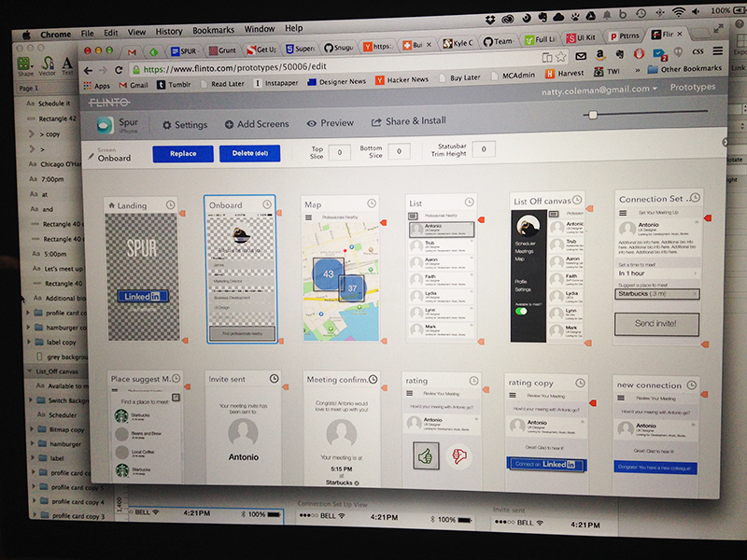
Task: Open the mail envelope extension in Chrome toolbar
Action: click(581, 56)
